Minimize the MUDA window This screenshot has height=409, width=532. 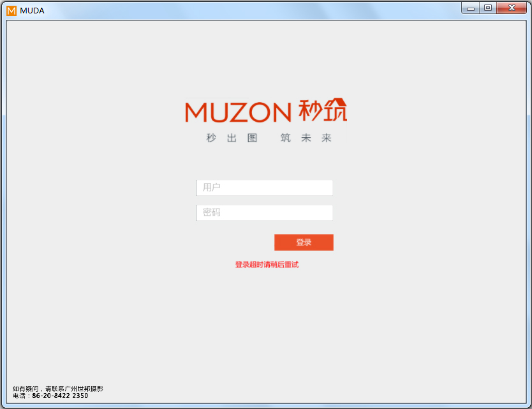471,8
